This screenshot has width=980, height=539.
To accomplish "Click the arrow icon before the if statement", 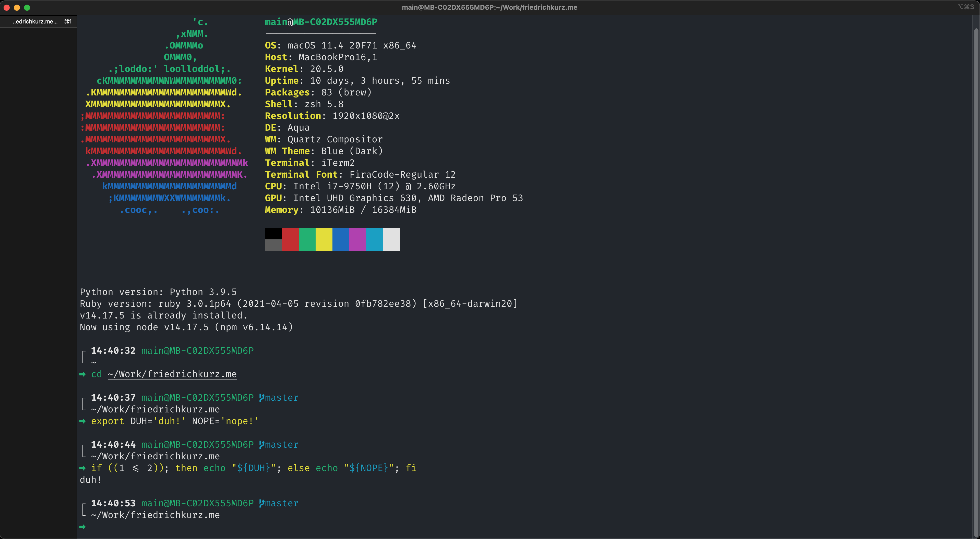I will [x=82, y=468].
